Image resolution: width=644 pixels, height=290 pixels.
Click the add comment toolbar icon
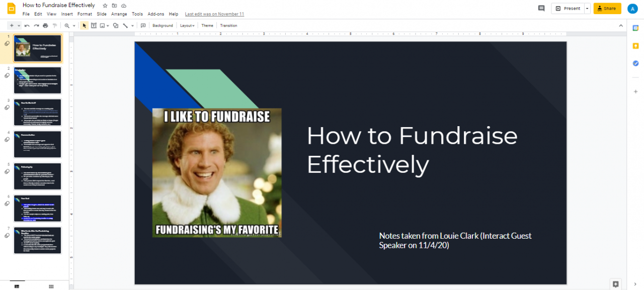click(143, 26)
